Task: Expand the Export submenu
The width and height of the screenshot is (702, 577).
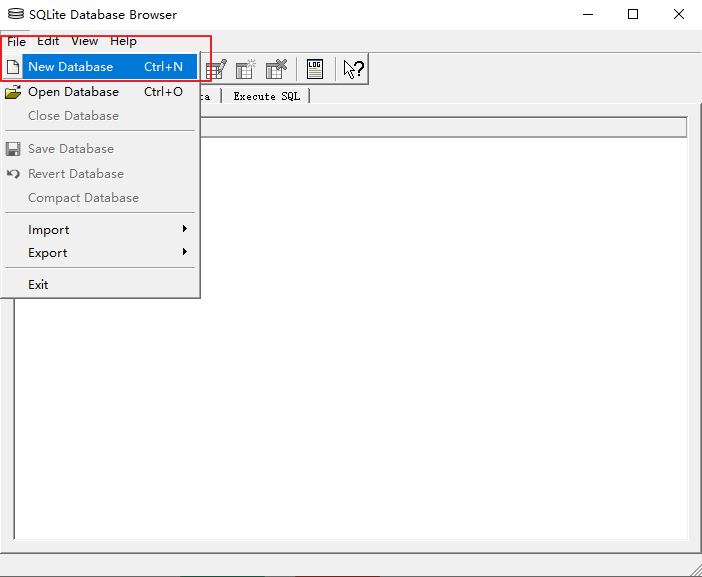Action: click(x=101, y=253)
